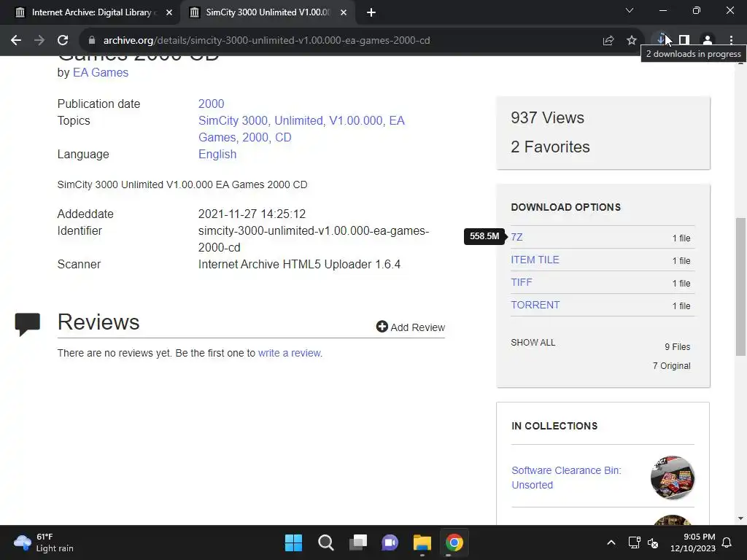
Task: Open the notifications bell icon
Action: coord(727,542)
